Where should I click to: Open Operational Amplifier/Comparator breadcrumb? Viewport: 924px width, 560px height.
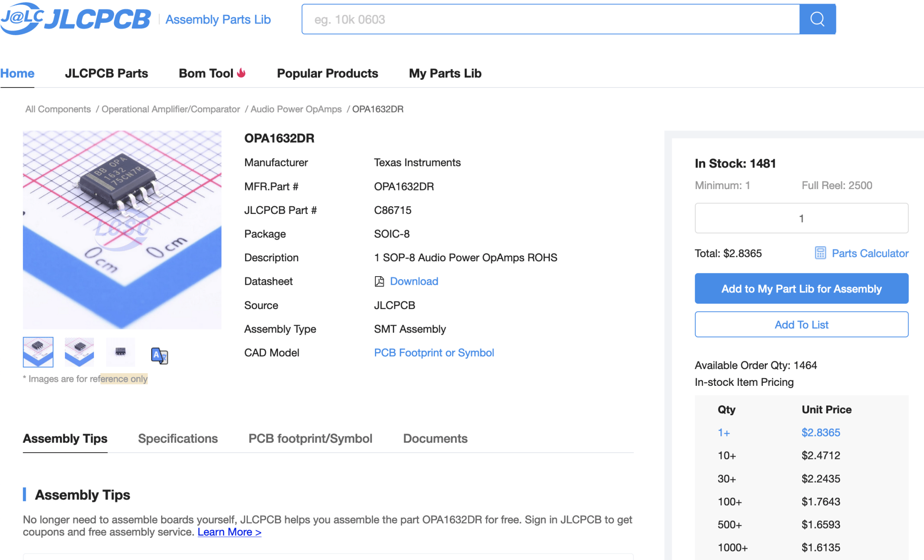(x=171, y=109)
